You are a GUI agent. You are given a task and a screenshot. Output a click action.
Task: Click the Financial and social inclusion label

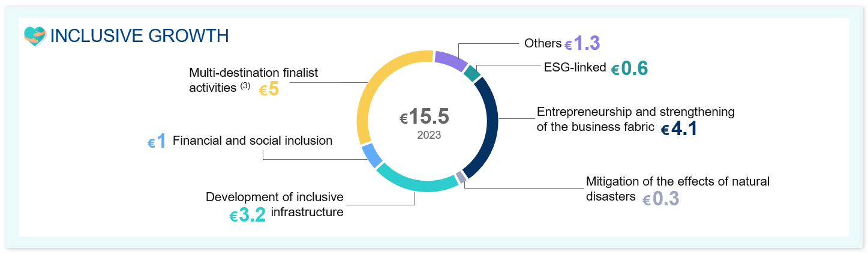pyautogui.click(x=253, y=141)
